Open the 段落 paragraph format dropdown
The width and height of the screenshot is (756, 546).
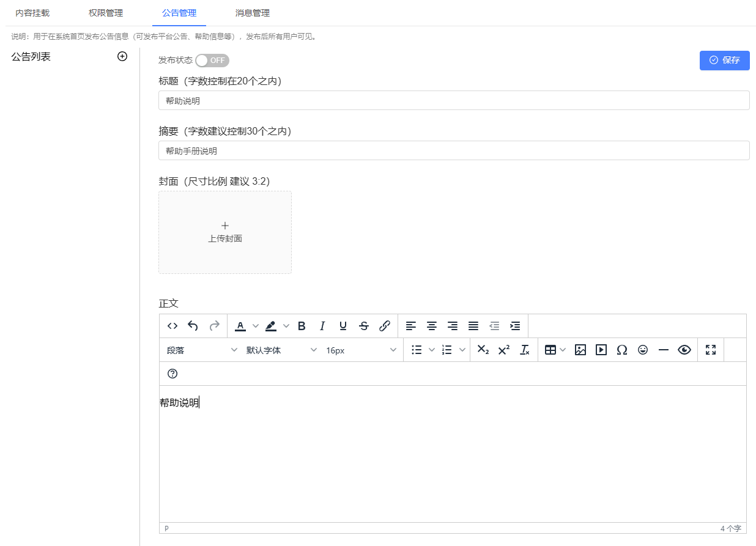click(202, 350)
